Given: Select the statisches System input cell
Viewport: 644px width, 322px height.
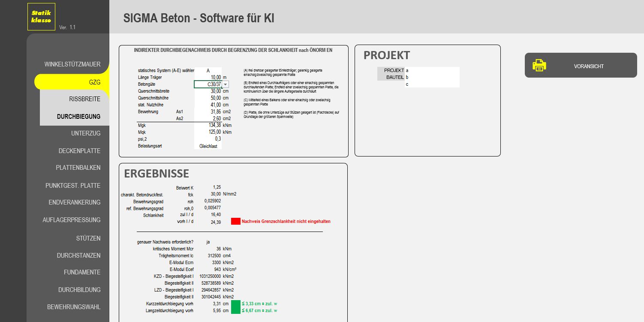Looking at the screenshot, I should click(208, 70).
